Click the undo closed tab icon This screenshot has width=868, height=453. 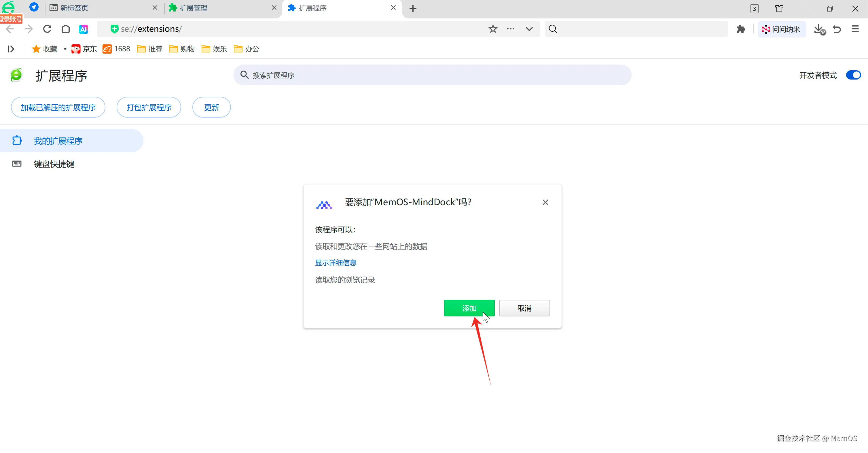(x=837, y=29)
